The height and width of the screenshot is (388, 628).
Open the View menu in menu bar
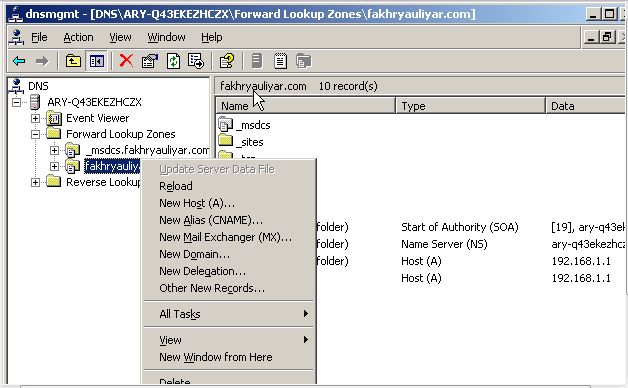click(x=121, y=37)
